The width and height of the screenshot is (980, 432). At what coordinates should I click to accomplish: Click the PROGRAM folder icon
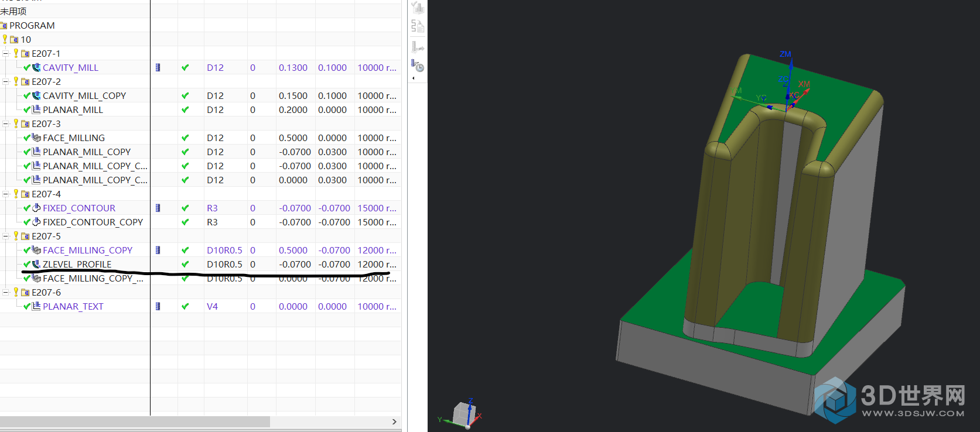click(x=4, y=25)
